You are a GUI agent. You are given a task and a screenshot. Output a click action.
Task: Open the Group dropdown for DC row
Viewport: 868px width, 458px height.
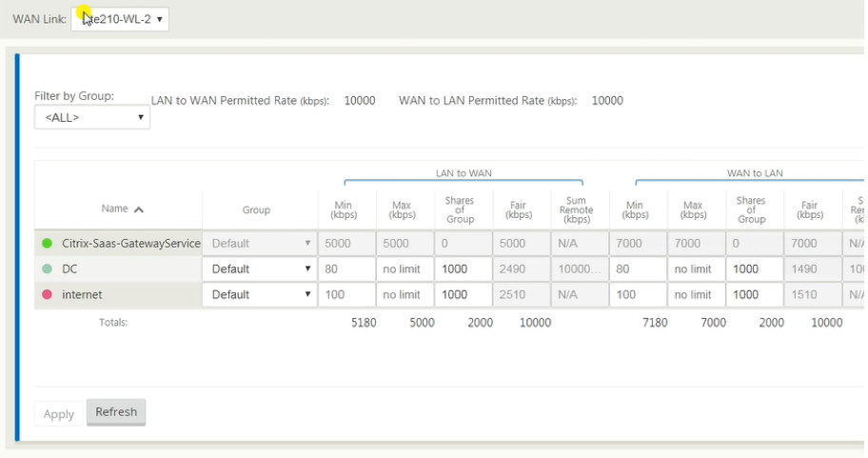260,269
